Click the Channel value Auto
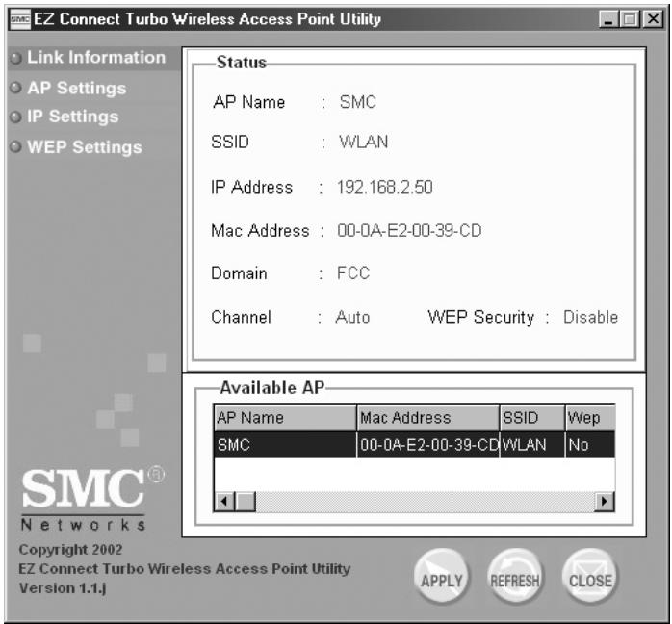 click(352, 317)
